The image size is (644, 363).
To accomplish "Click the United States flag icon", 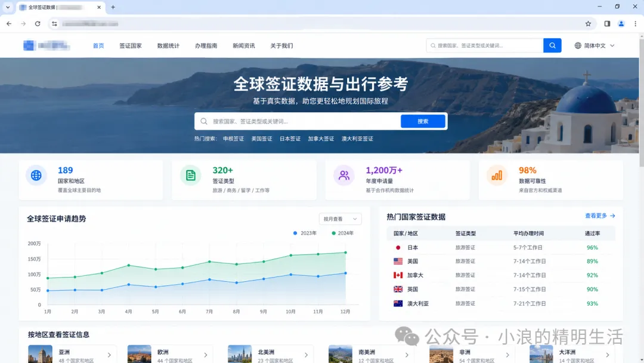I will pyautogui.click(x=398, y=262).
